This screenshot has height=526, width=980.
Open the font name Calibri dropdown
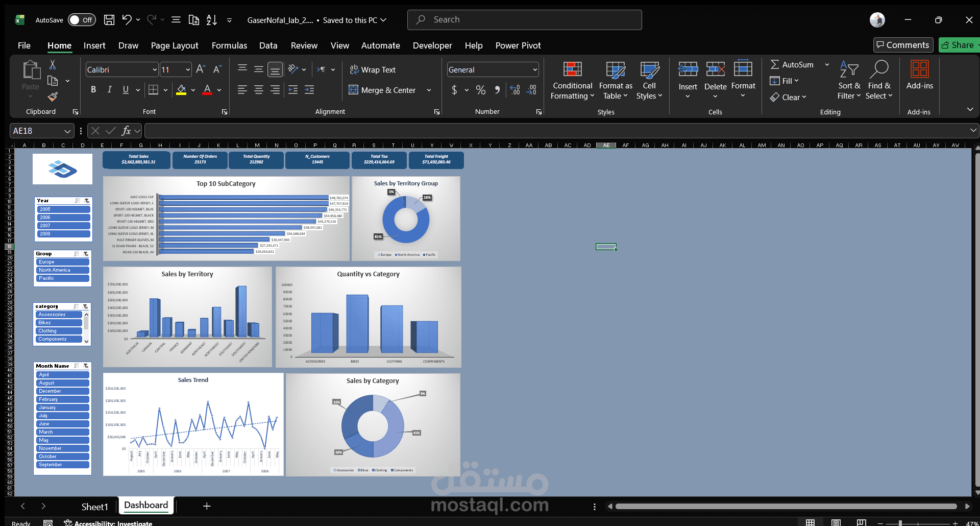[x=155, y=69]
